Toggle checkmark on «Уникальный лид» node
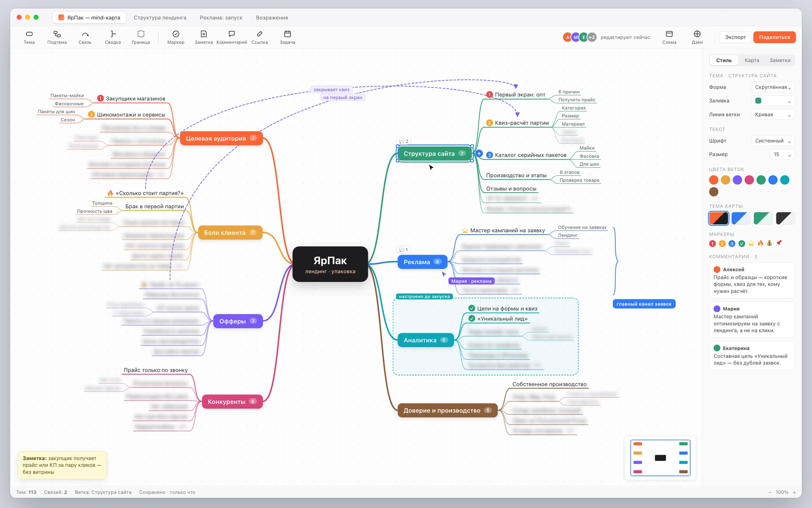This screenshot has width=812, height=508. (472, 318)
